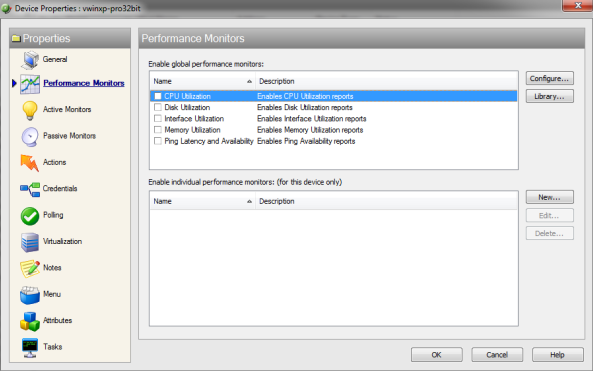Open the Notes section label
593x371 pixels.
52,268
